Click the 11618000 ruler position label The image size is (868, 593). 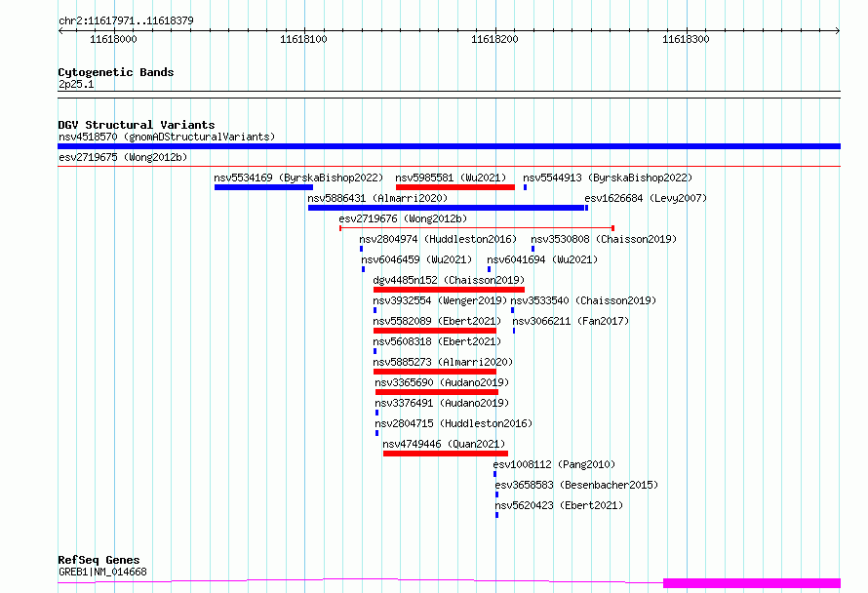pyautogui.click(x=113, y=39)
